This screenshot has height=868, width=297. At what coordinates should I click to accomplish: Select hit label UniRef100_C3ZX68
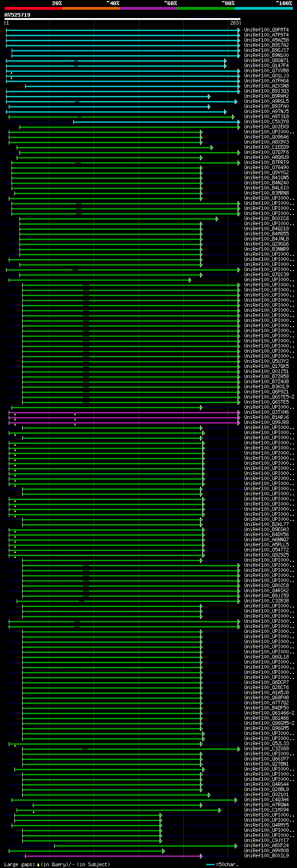tap(266, 749)
